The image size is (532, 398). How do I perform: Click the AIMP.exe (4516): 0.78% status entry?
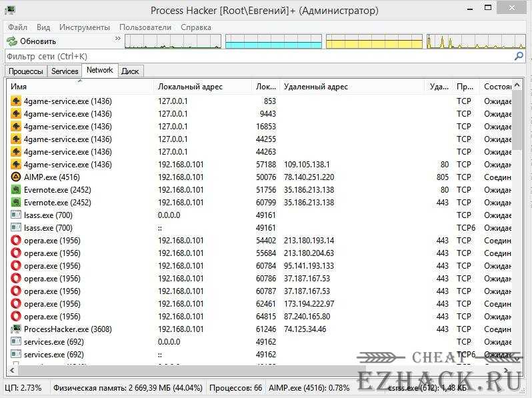click(309, 388)
